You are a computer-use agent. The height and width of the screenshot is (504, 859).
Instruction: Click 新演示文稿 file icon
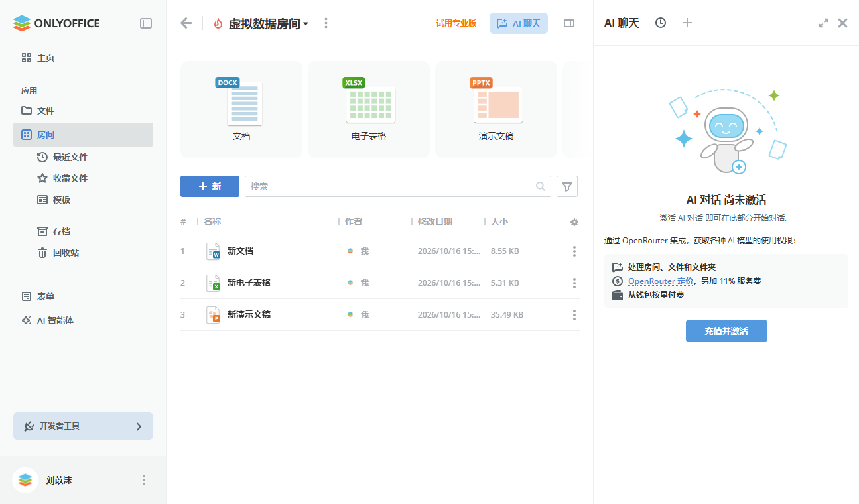(213, 314)
